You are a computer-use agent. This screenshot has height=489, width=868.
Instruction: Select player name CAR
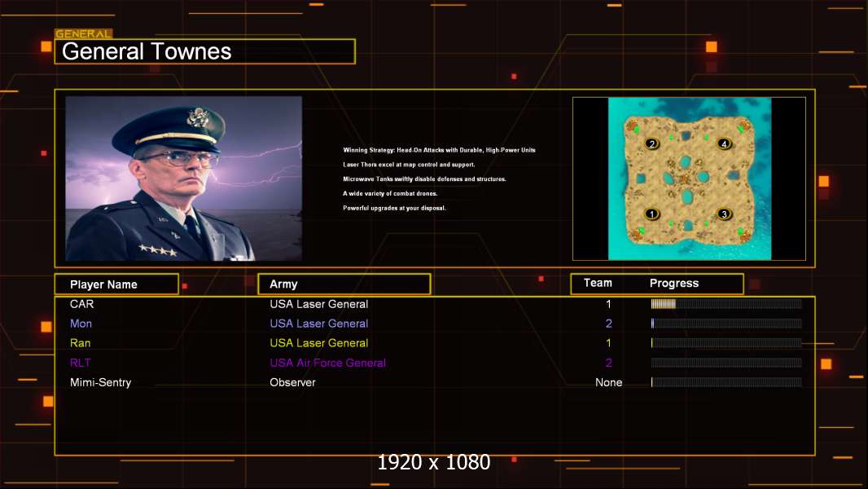pyautogui.click(x=82, y=304)
